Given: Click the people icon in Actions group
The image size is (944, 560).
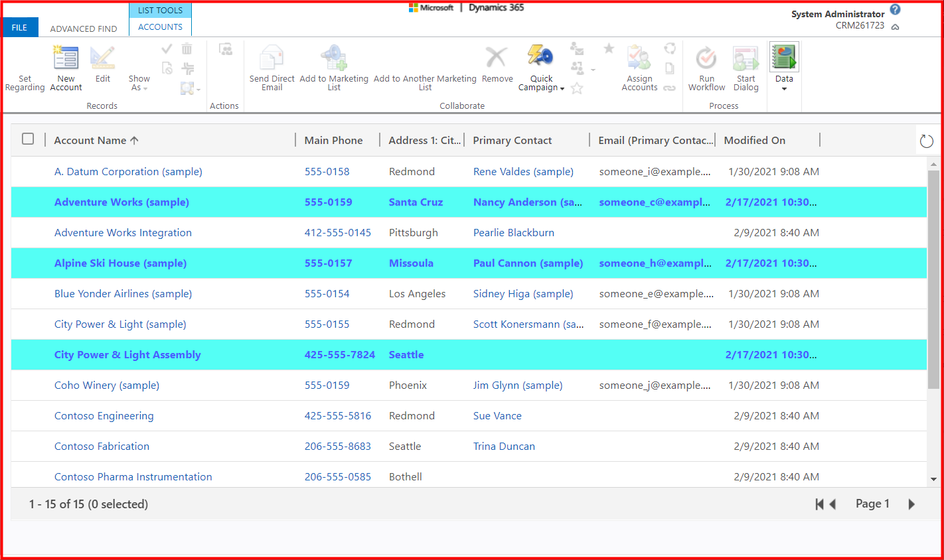Looking at the screenshot, I should pyautogui.click(x=226, y=50).
